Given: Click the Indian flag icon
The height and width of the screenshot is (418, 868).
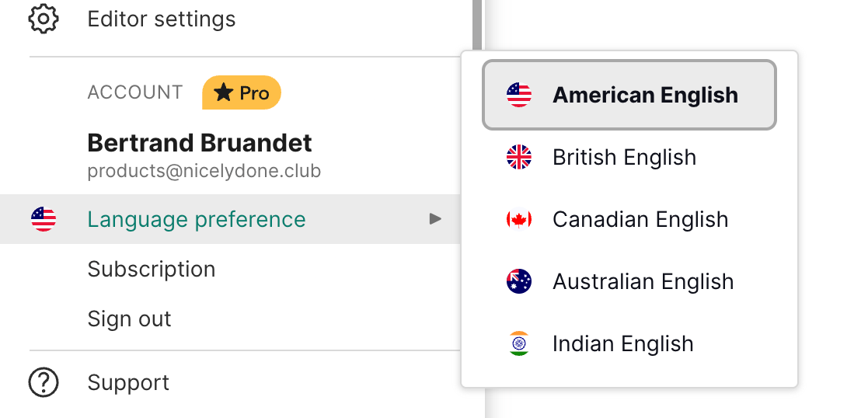Looking at the screenshot, I should (518, 343).
